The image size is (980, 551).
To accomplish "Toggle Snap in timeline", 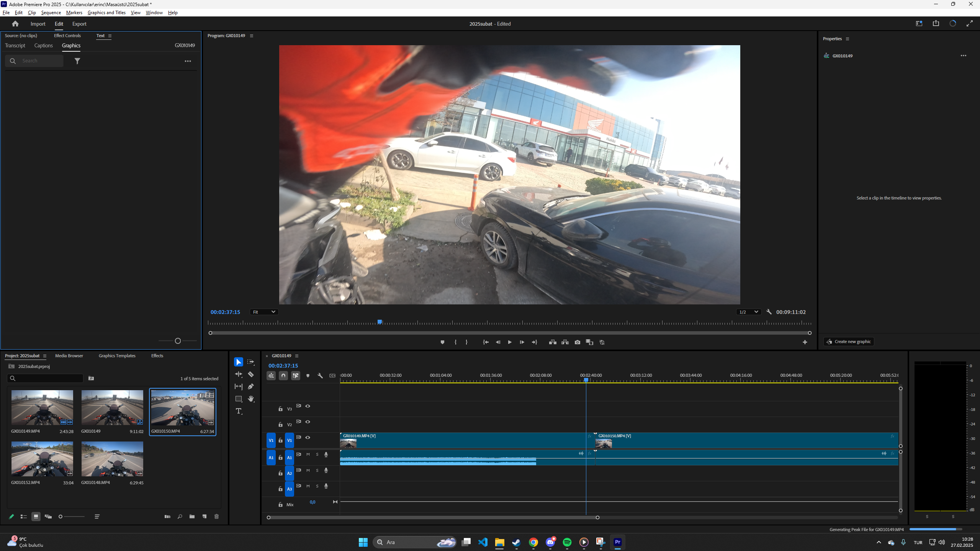I will (x=283, y=376).
